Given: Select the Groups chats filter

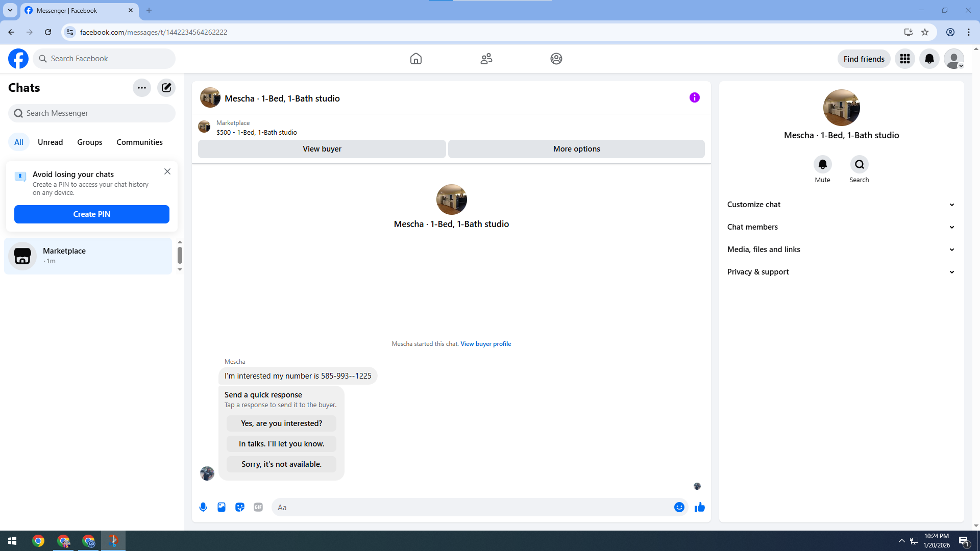Looking at the screenshot, I should pos(90,142).
